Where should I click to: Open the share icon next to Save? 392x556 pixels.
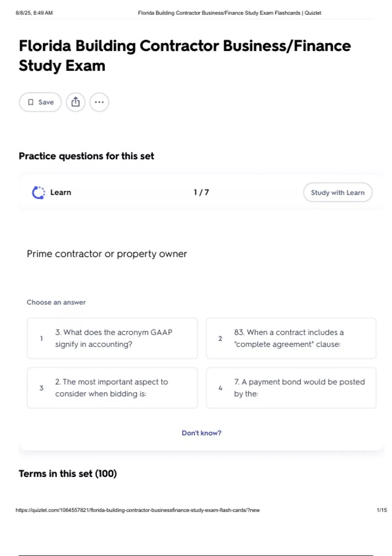pos(75,102)
